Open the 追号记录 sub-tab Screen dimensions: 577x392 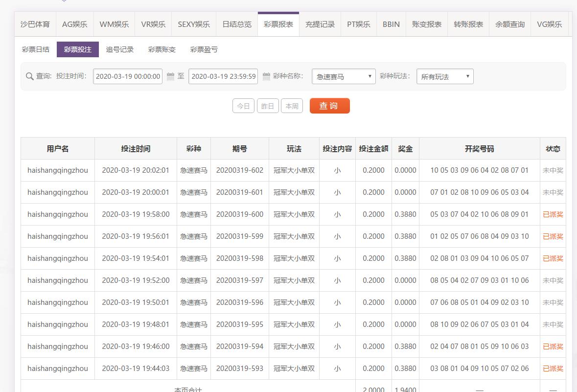coord(120,49)
